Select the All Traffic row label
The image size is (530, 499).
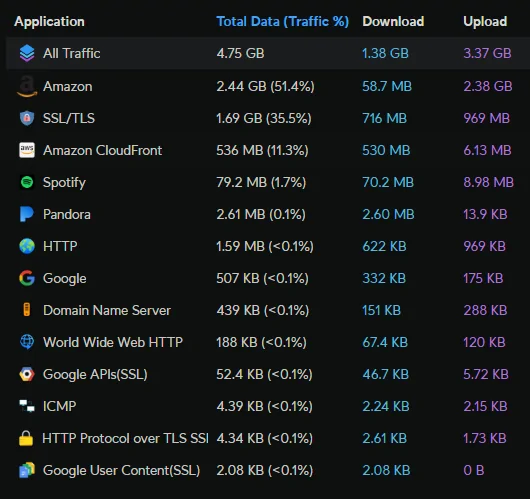coord(72,53)
